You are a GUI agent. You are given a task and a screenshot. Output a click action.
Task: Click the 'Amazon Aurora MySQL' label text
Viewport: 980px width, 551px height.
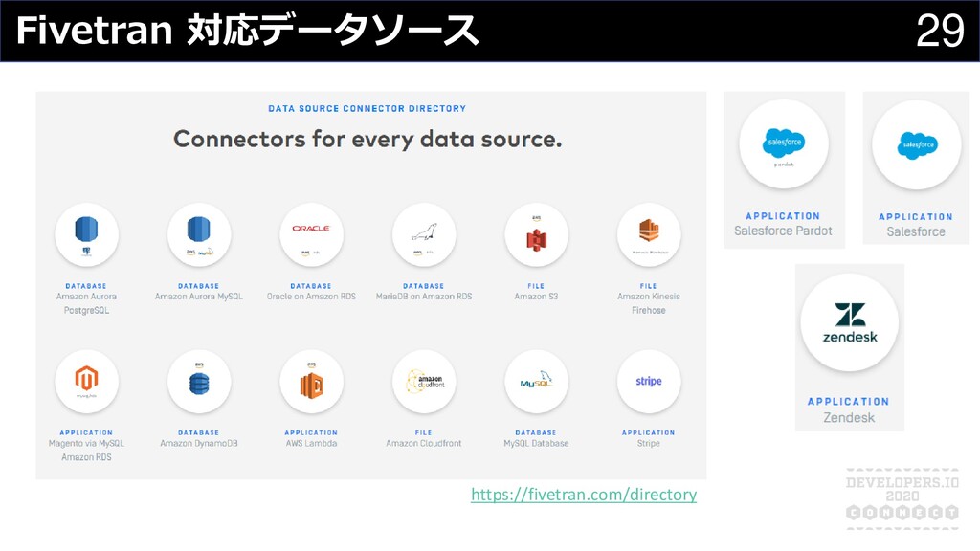(x=199, y=297)
